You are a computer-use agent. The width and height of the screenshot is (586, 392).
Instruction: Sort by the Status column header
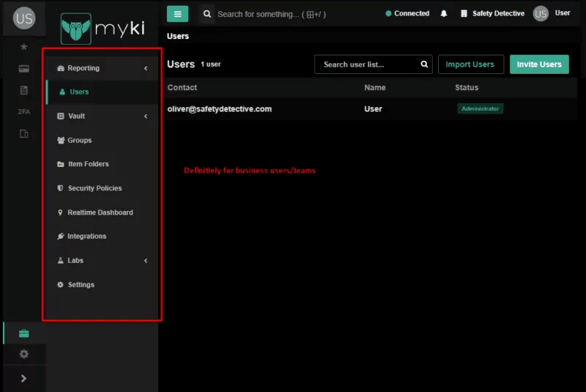(x=467, y=87)
